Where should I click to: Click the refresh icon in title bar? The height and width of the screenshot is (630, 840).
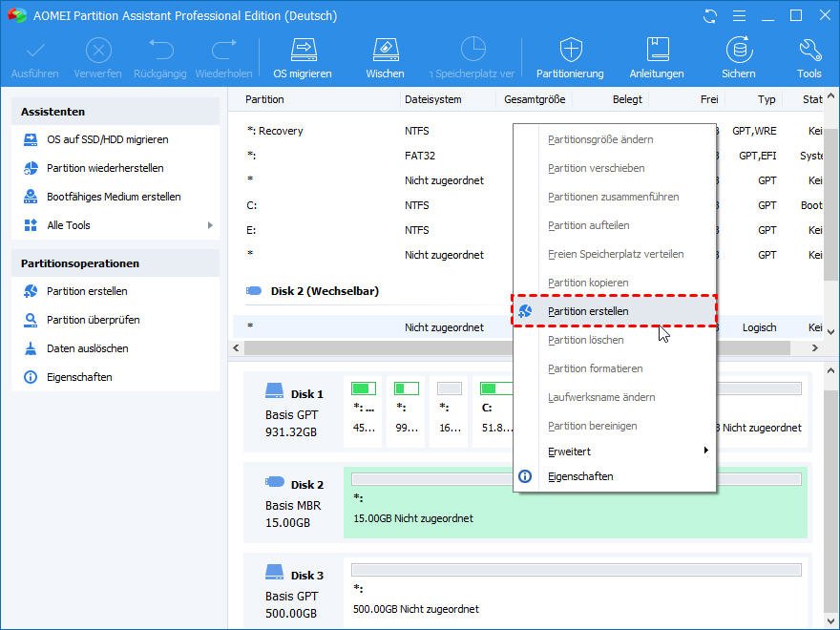pyautogui.click(x=710, y=16)
